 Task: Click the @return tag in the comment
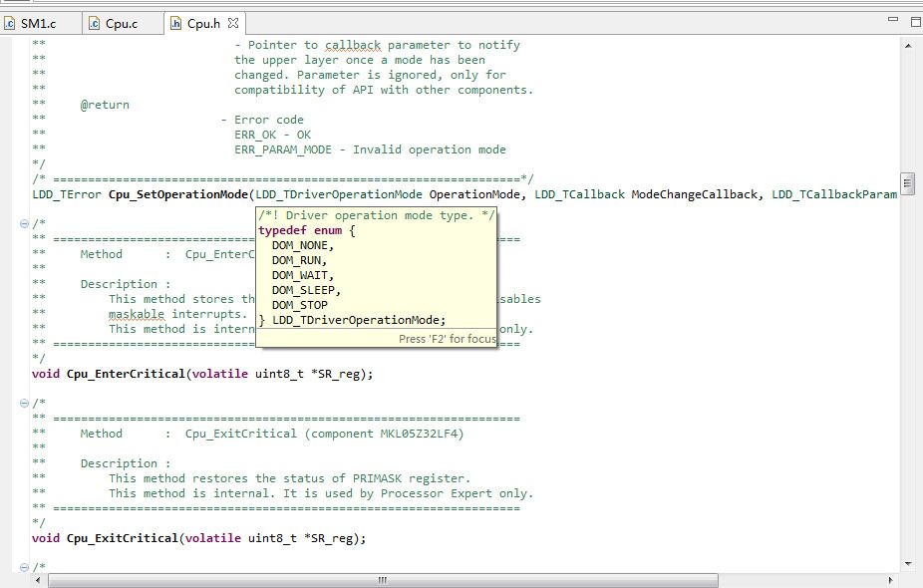point(105,105)
